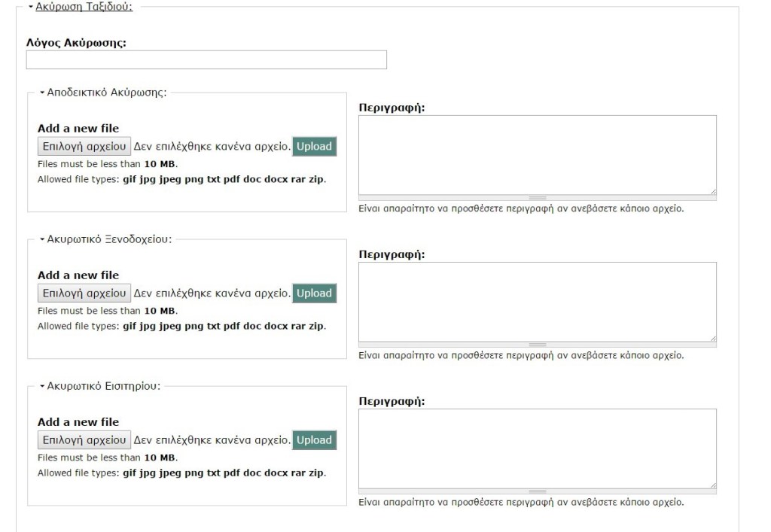Choose a file for Ακυρωτικό Ξενοδοχείου
Screen dimensions: 771x532
(84, 293)
